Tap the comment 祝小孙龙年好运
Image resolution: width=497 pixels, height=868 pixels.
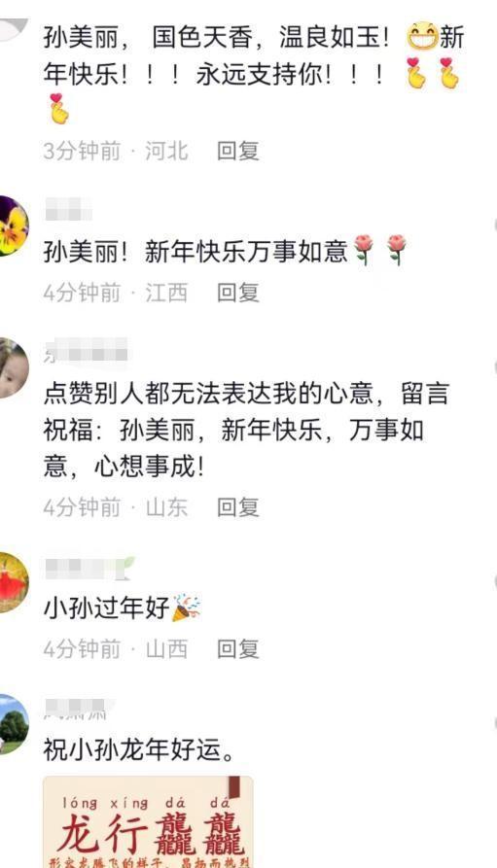[139, 749]
